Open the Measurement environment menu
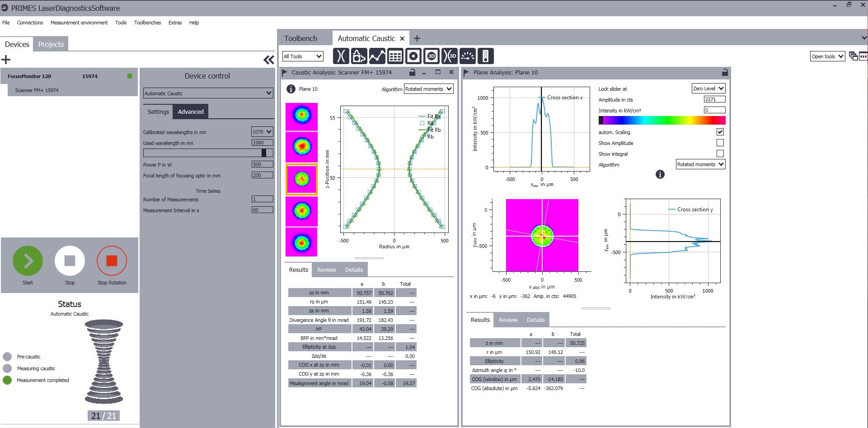 coord(79,23)
